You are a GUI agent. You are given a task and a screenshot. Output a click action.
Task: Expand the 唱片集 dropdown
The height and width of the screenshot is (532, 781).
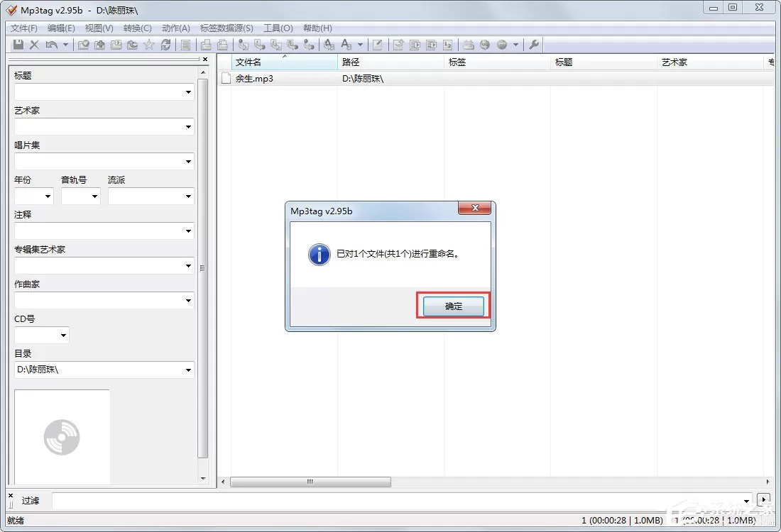188,162
